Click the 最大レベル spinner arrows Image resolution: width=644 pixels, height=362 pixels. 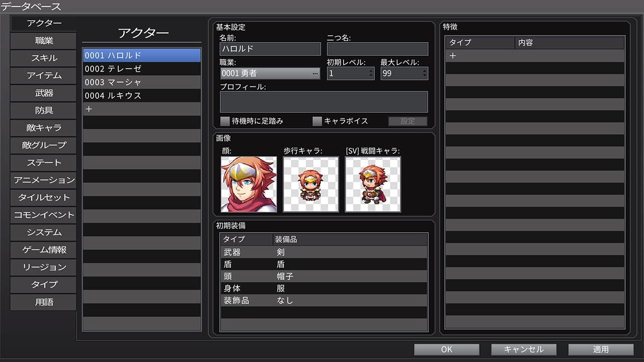coord(425,73)
